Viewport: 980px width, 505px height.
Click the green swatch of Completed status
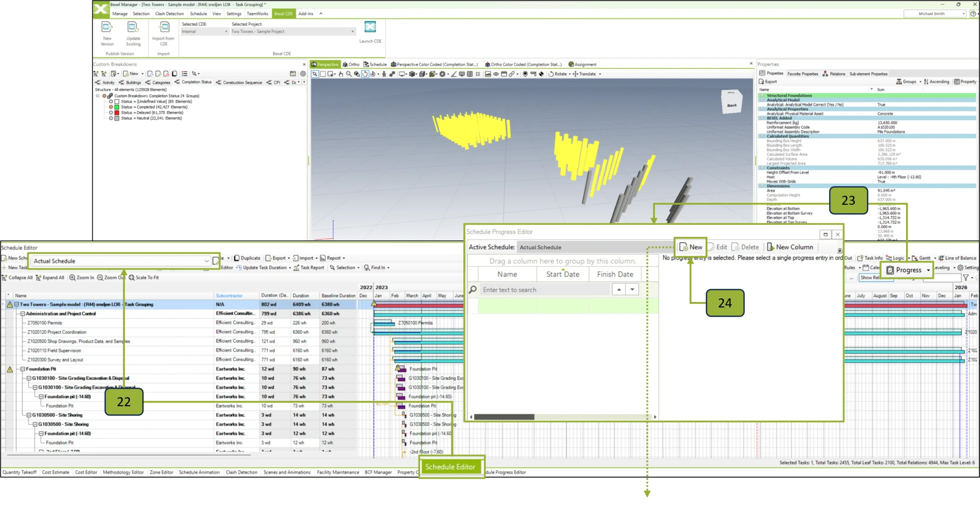[117, 107]
